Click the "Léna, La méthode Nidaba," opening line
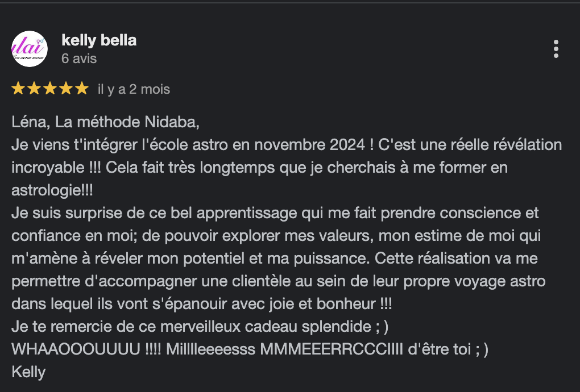This screenshot has height=392, width=580. click(x=106, y=122)
